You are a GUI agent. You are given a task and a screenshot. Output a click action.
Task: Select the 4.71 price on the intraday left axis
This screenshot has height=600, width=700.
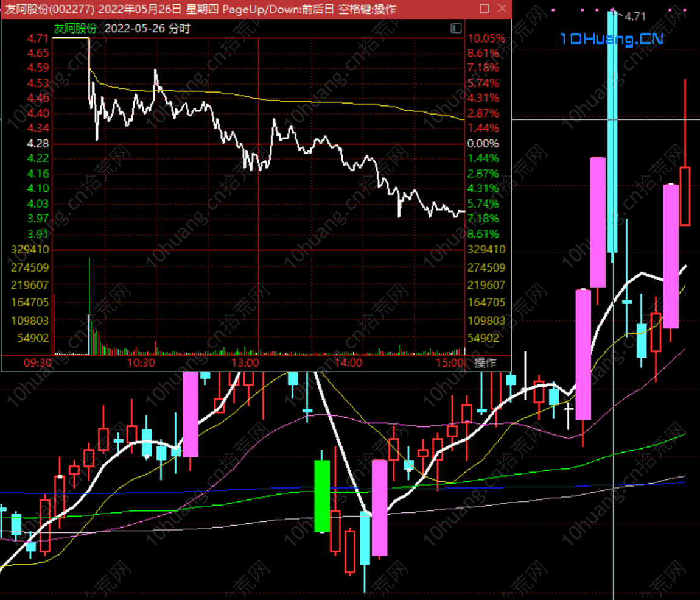[x=38, y=38]
